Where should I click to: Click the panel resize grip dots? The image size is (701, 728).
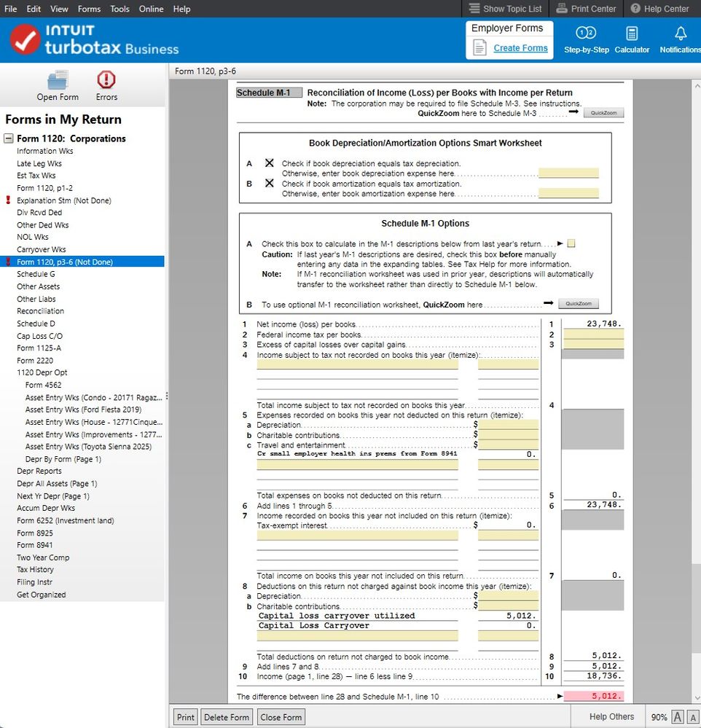coord(167,396)
